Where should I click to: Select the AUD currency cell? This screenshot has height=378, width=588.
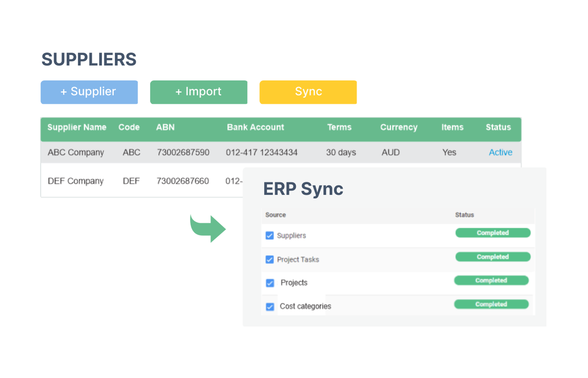click(x=391, y=152)
